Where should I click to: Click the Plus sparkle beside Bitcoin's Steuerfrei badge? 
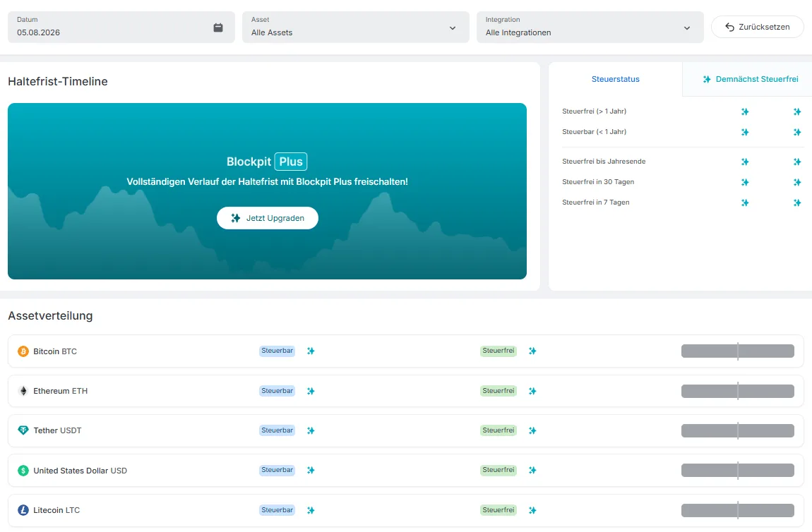pos(532,351)
